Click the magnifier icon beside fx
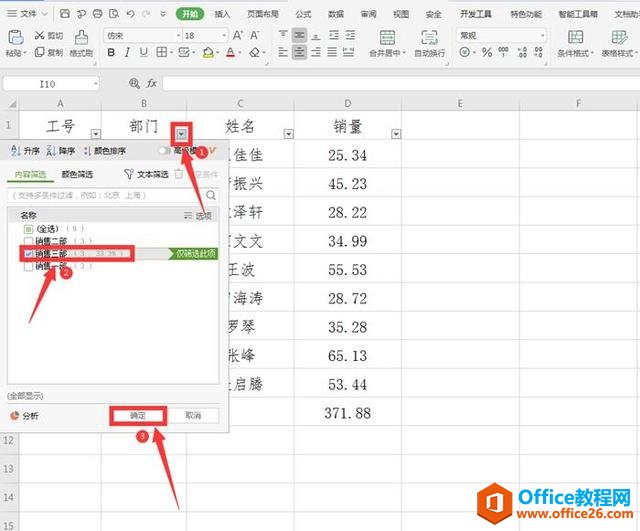This screenshot has width=640, height=531. 134,83
